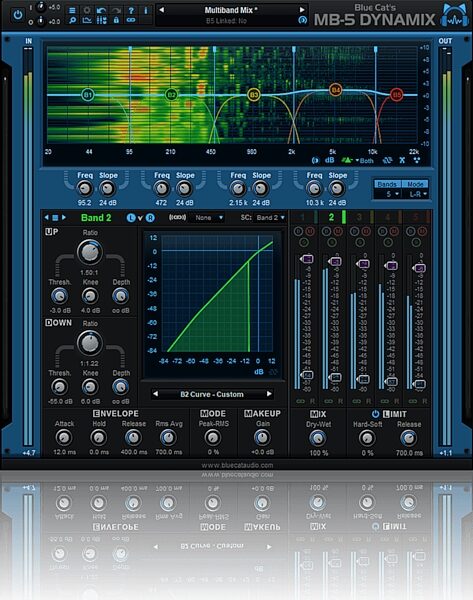The width and height of the screenshot is (473, 600).
Task: Click round icon right of preset status
Action: pyautogui.click(x=302, y=21)
